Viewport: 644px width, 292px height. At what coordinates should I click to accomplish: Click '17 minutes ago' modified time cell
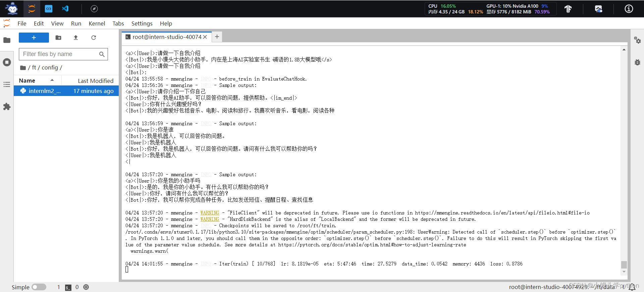93,91
